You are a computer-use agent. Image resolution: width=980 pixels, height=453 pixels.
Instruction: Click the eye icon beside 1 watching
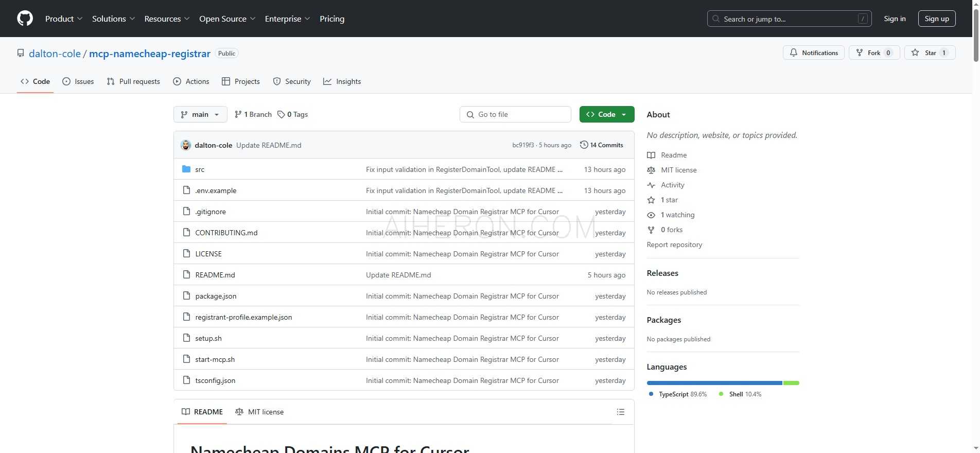click(651, 215)
